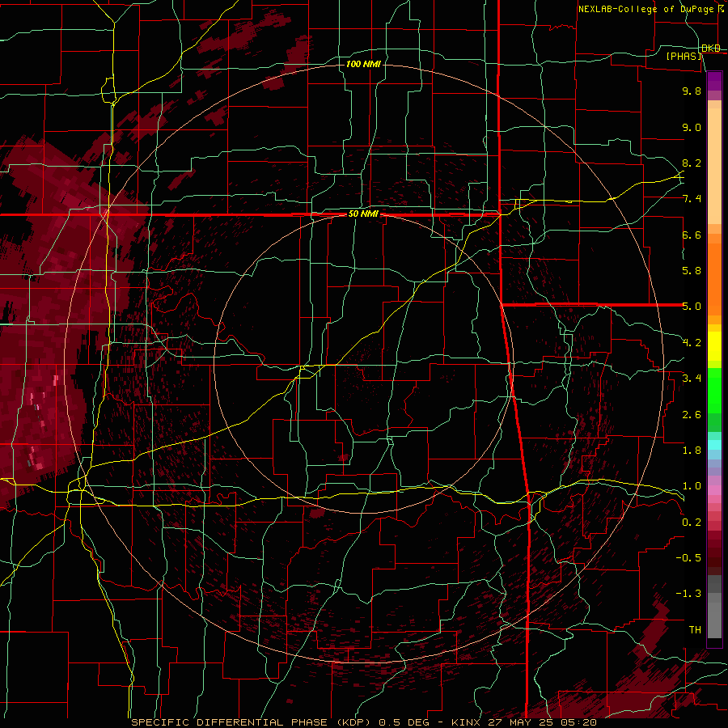Screen dimensions: 728x728
Task: Click the gray color band near TH
Action: pos(714,620)
